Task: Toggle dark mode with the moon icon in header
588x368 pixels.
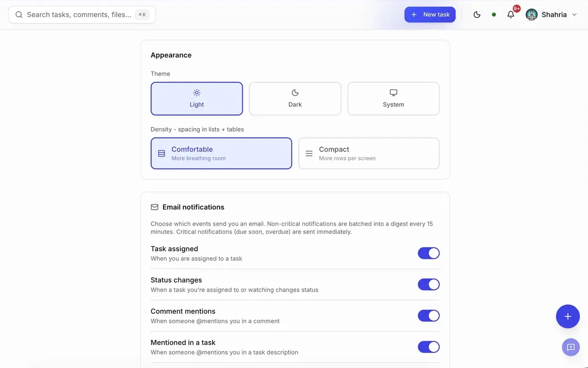Action: [x=477, y=15]
